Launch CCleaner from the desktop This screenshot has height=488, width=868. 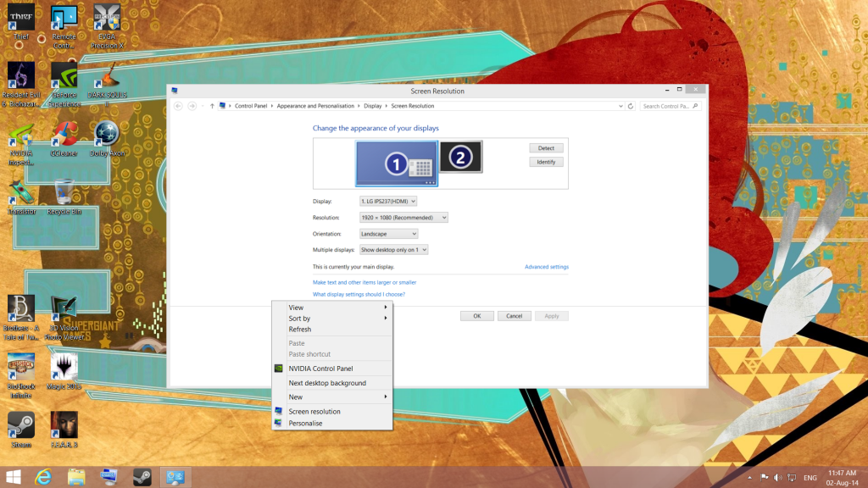(x=64, y=139)
